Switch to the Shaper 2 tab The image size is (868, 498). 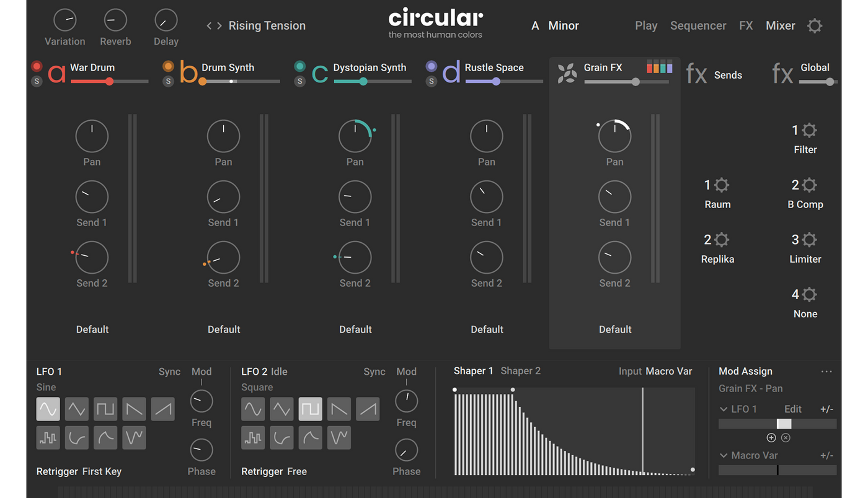[x=521, y=371]
